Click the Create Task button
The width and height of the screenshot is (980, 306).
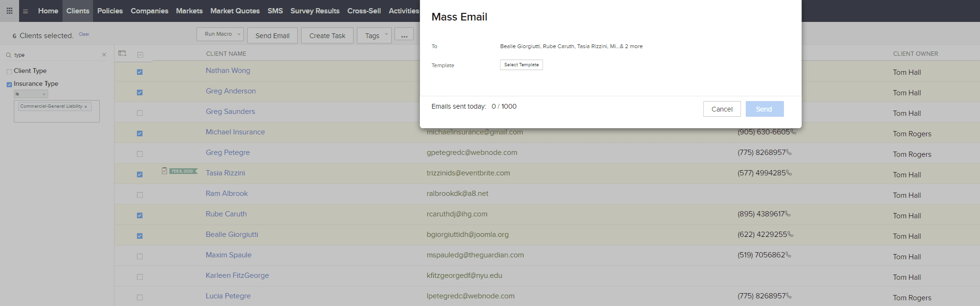pyautogui.click(x=327, y=35)
